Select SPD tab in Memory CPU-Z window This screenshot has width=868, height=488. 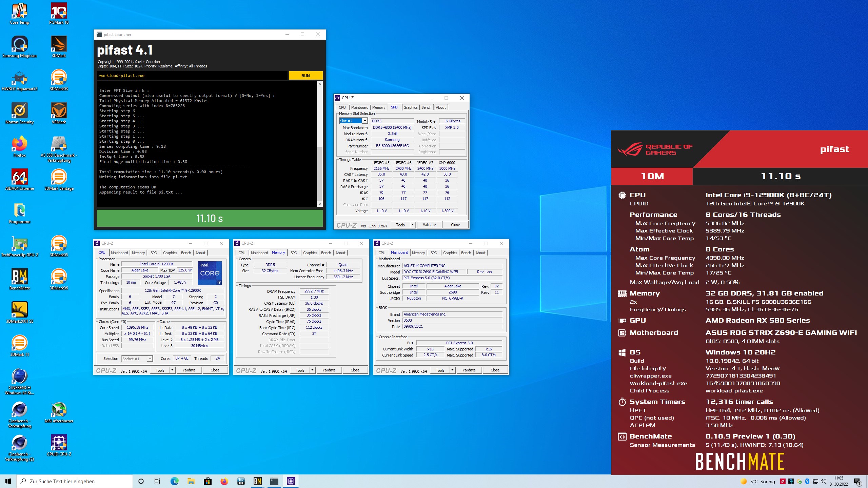point(294,253)
